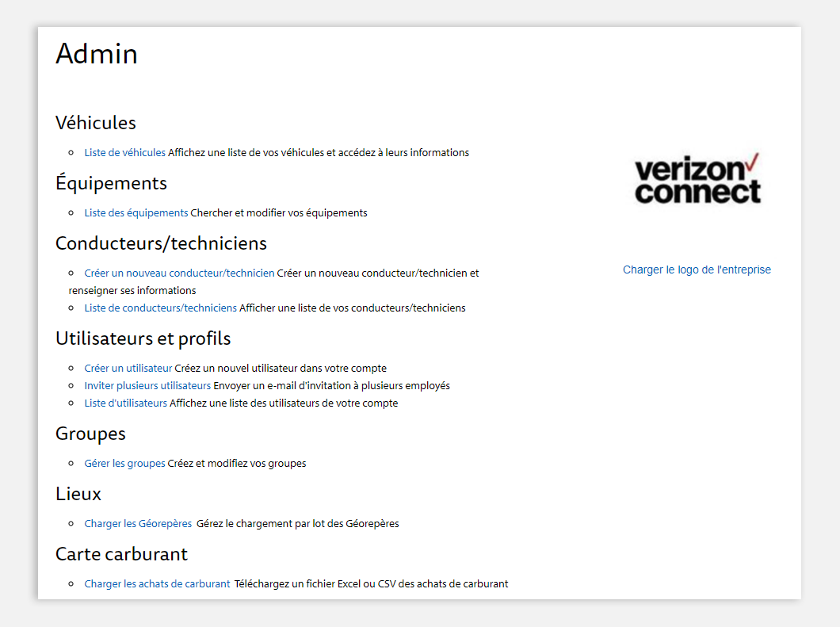Screen dimensions: 840x627
Task: Open Créer un nouveau conducteur/technicien
Action: (179, 273)
